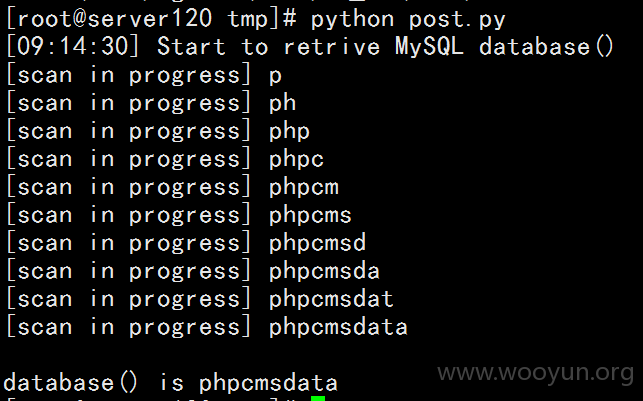Click the 'tmp' directory in the prompt
643x401 pixels.
[248, 20]
